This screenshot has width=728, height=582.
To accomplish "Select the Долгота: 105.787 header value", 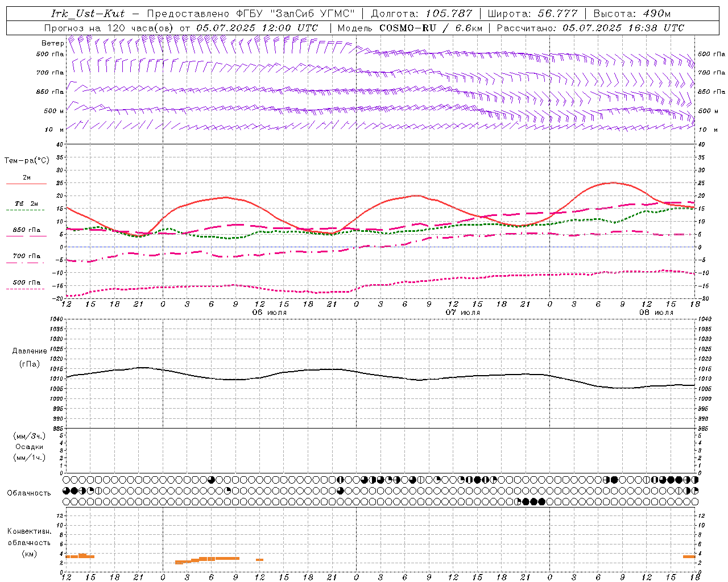I will pyautogui.click(x=422, y=14).
